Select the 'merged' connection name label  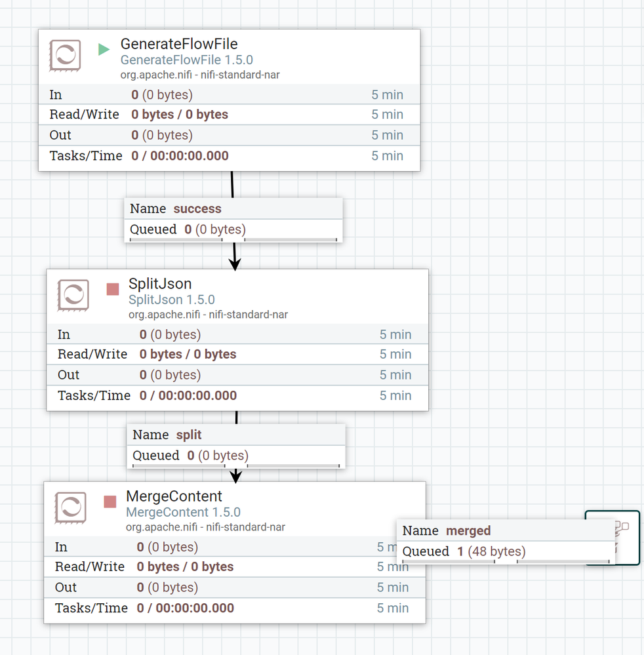[468, 530]
